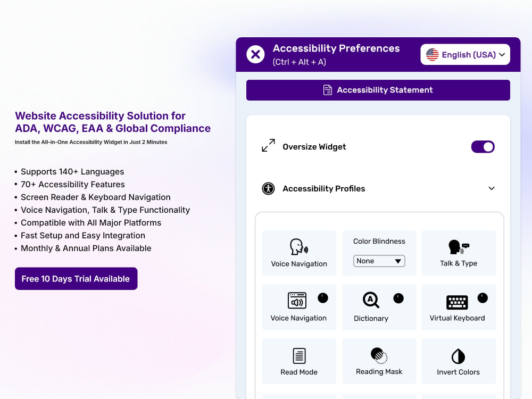Open the Color Blindness None dropdown
The image size is (532, 399).
(379, 261)
